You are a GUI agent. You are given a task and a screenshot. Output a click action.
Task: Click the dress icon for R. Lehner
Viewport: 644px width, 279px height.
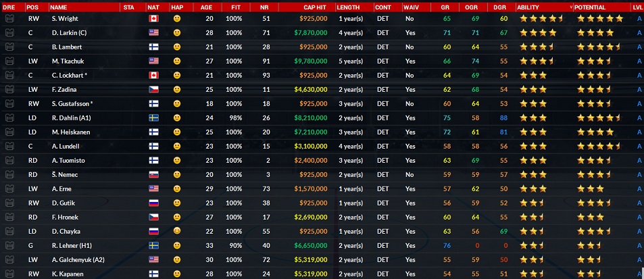9,245
